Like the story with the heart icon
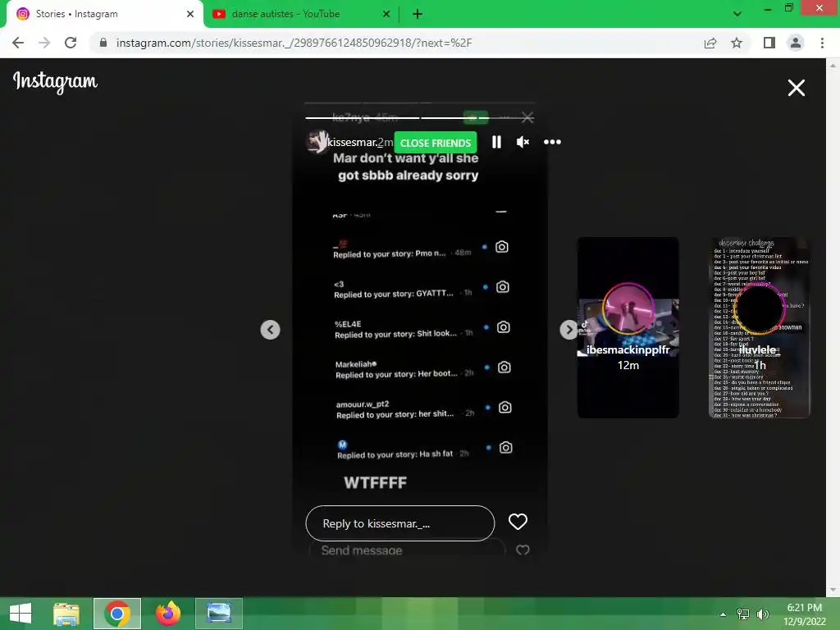This screenshot has height=630, width=840. tap(518, 522)
